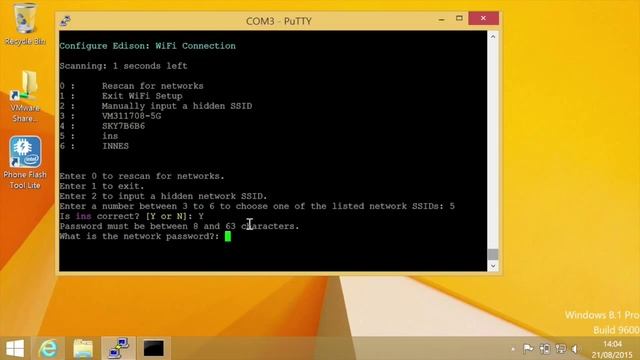The width and height of the screenshot is (640, 360).
Task: Click the PuTTY scrollbar thumb
Action: tap(493, 254)
